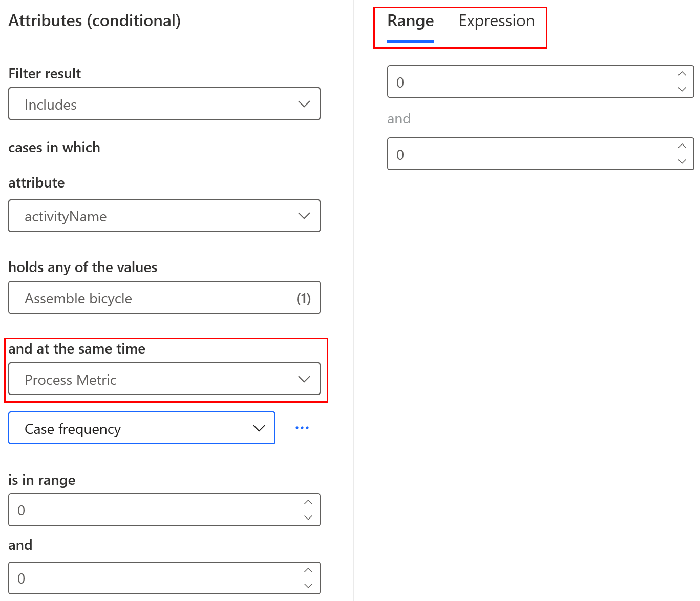
Task: Click the 'is in range' lower input field
Action: pyautogui.click(x=154, y=510)
